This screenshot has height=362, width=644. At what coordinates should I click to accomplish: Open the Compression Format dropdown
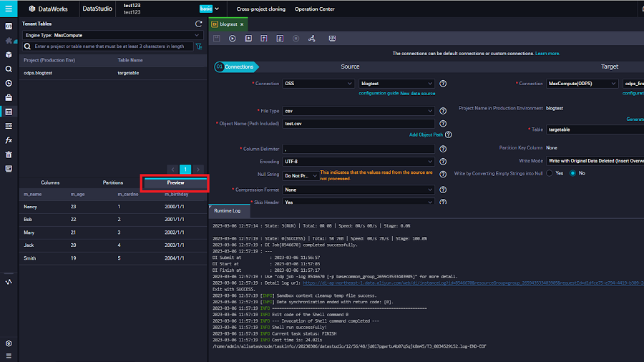point(358,190)
